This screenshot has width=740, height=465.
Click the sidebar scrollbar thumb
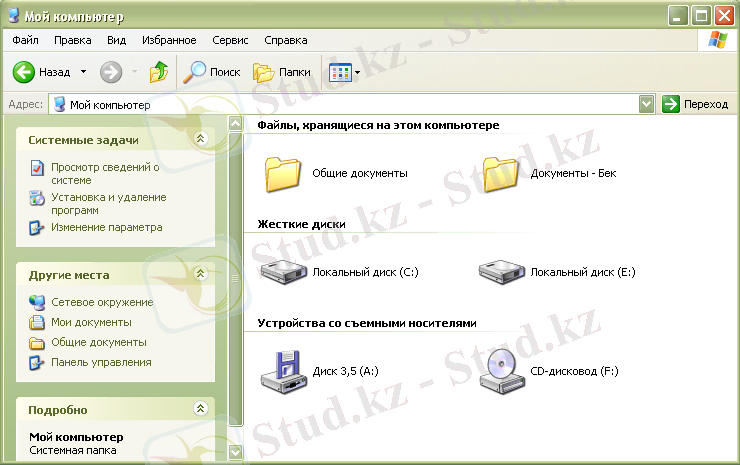pos(235,279)
